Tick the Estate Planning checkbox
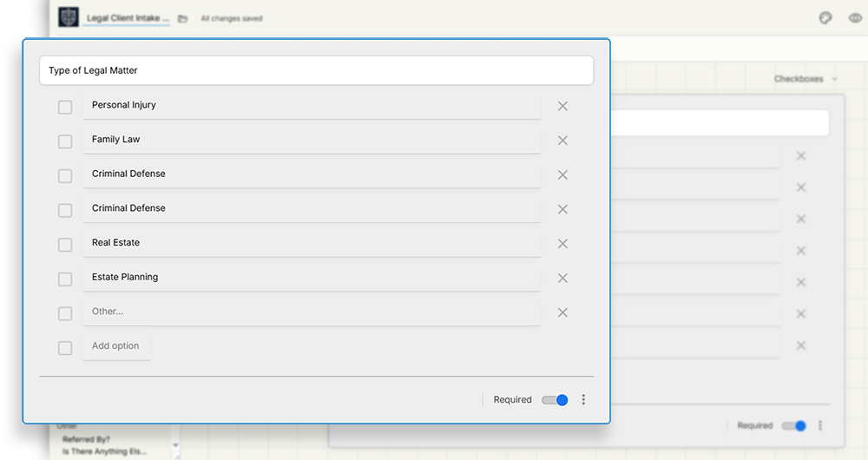 tap(65, 279)
